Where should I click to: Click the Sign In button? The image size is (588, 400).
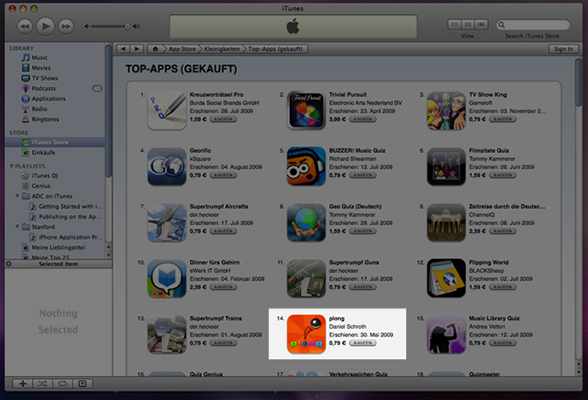[563, 49]
